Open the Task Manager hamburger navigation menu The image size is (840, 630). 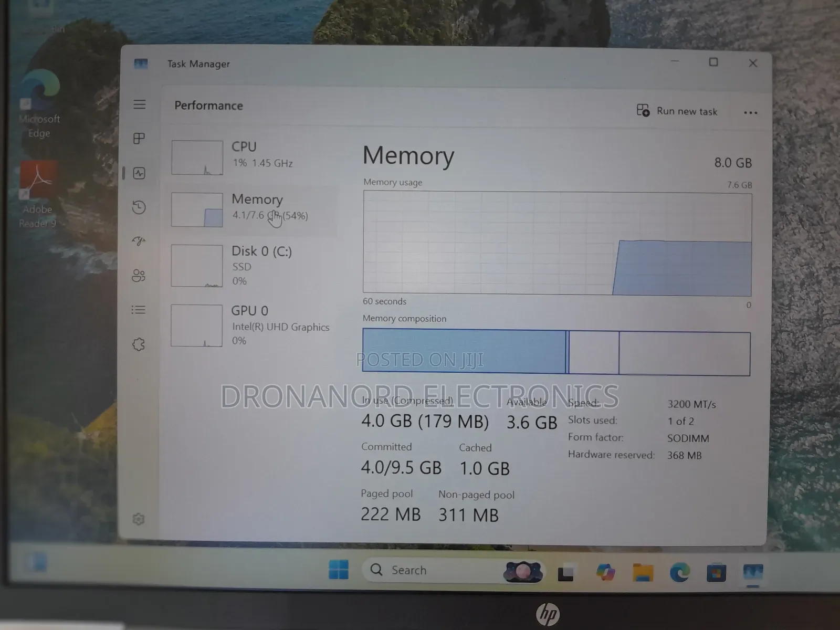(139, 104)
